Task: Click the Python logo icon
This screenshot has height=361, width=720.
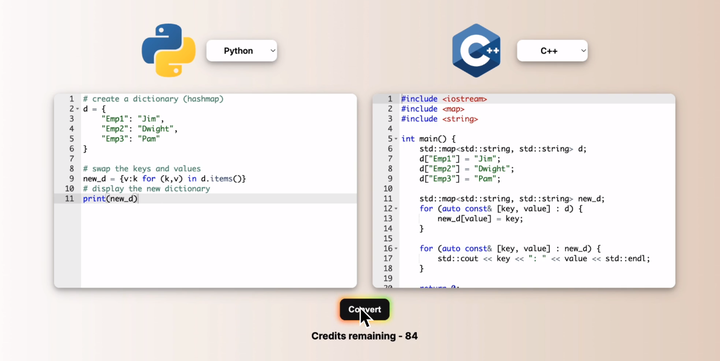Action: coord(169,50)
